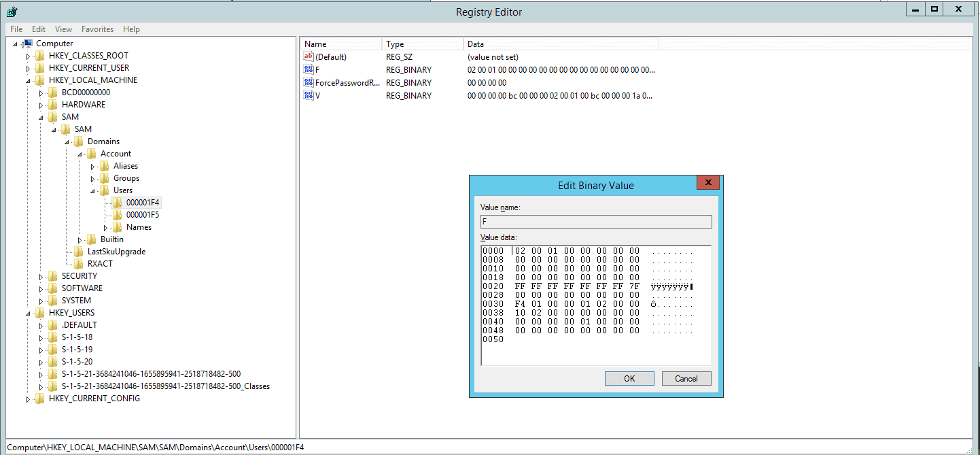Viewport: 980px width, 455px height.
Task: Click the SAM key folder icon
Action: (54, 116)
